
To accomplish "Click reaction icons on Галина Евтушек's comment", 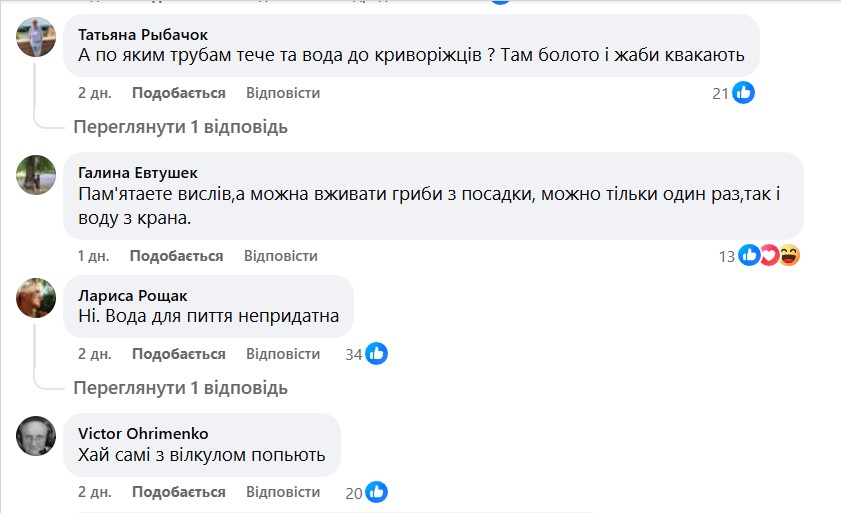I will click(770, 256).
